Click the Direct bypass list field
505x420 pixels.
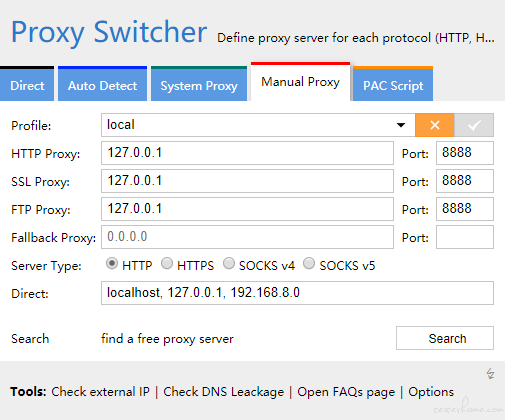(297, 293)
